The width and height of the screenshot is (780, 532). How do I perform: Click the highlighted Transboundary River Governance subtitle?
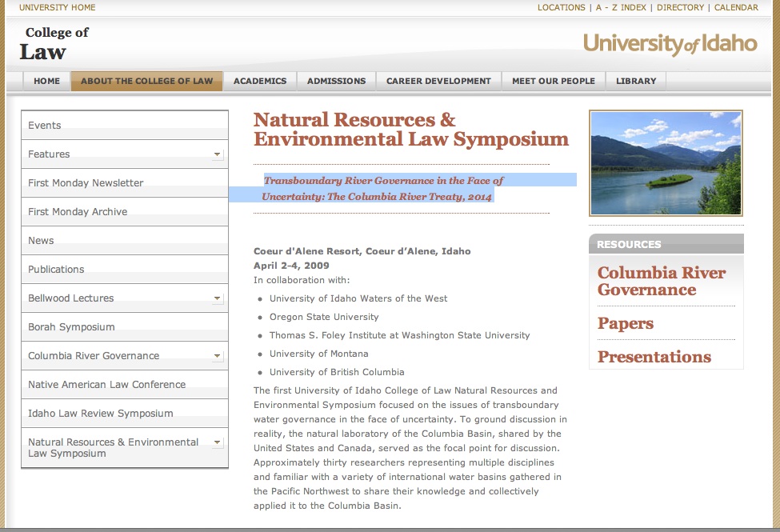tap(383, 188)
